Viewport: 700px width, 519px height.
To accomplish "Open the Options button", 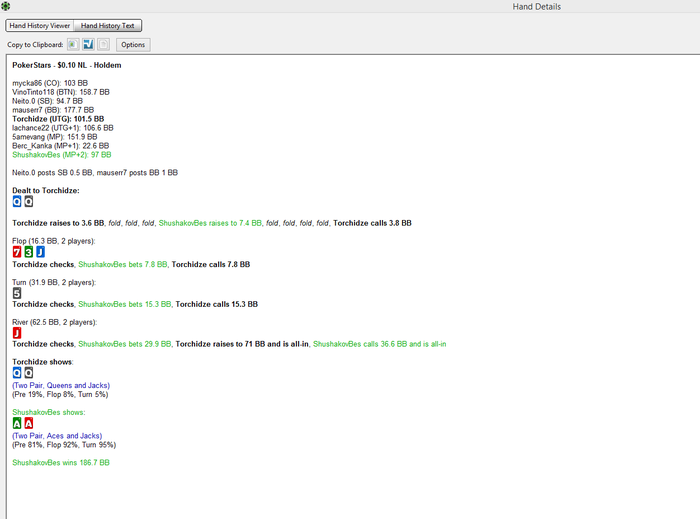I will coord(133,45).
